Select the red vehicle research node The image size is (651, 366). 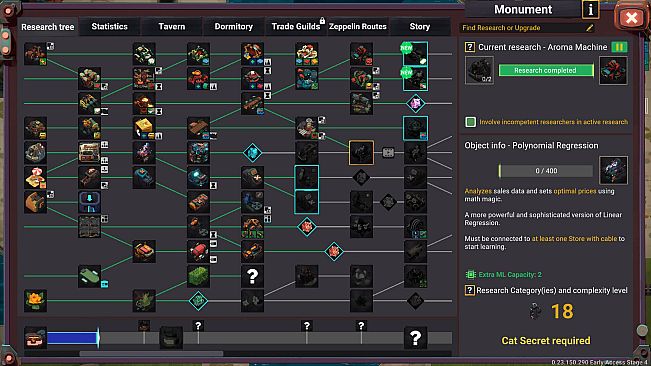(198, 251)
